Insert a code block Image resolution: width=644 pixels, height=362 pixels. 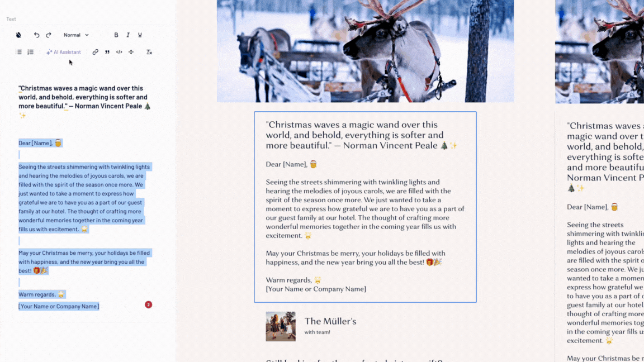tap(119, 52)
